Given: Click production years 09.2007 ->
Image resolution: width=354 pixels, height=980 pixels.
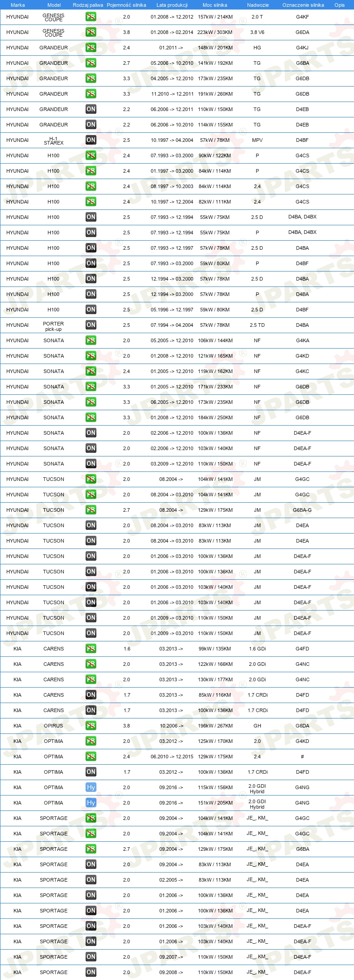Looking at the screenshot, I should [171, 957].
